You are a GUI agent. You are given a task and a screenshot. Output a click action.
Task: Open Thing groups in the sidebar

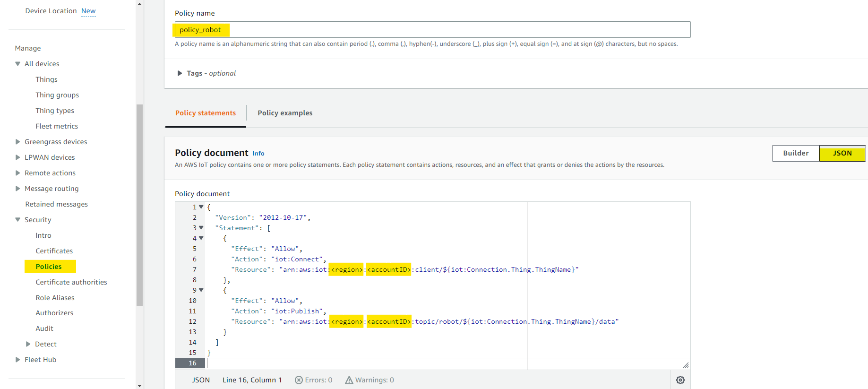pos(57,95)
